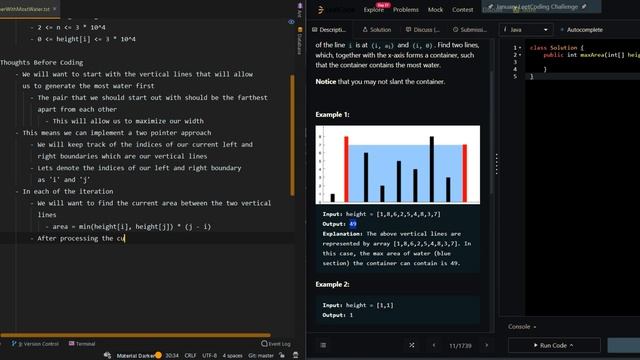This screenshot has height=360, width=640.
Task: Click the 'public int maxArea' code line
Action: 591,55
